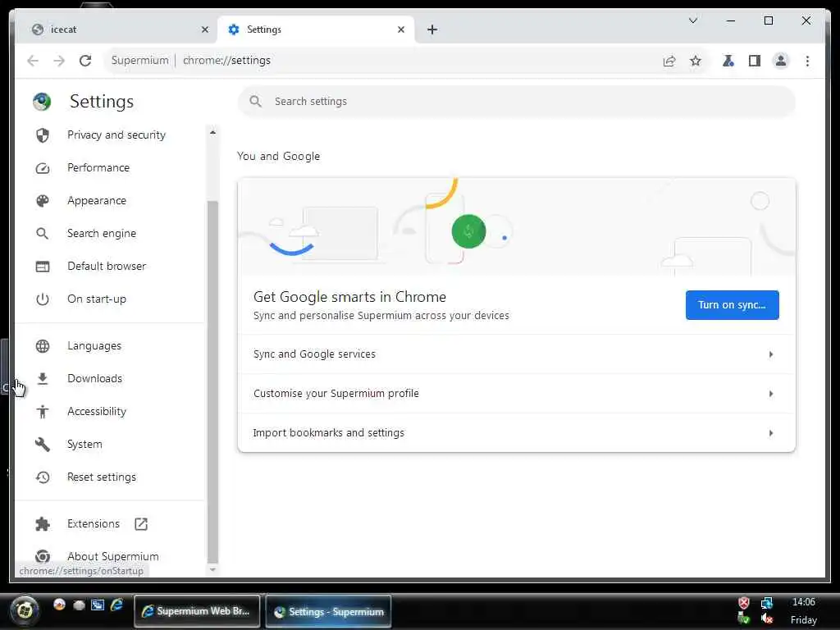Click the muted volume tray icon
The image size is (840, 630).
(767, 619)
